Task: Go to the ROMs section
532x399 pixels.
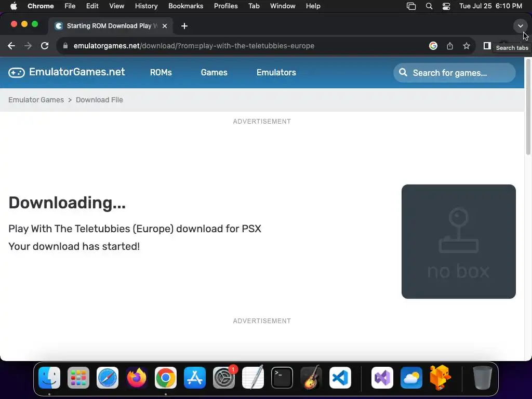Action: (x=161, y=72)
